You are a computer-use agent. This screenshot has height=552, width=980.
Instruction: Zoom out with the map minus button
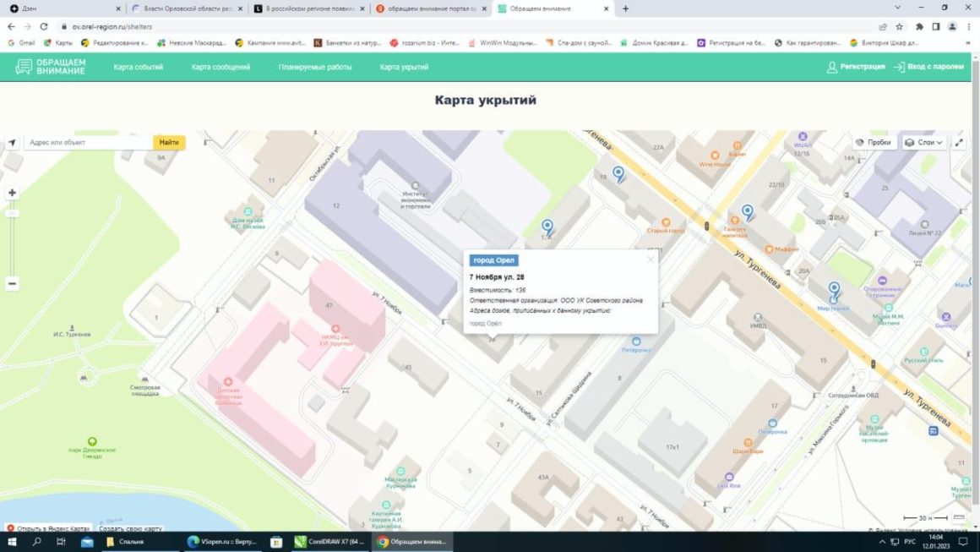(x=12, y=284)
